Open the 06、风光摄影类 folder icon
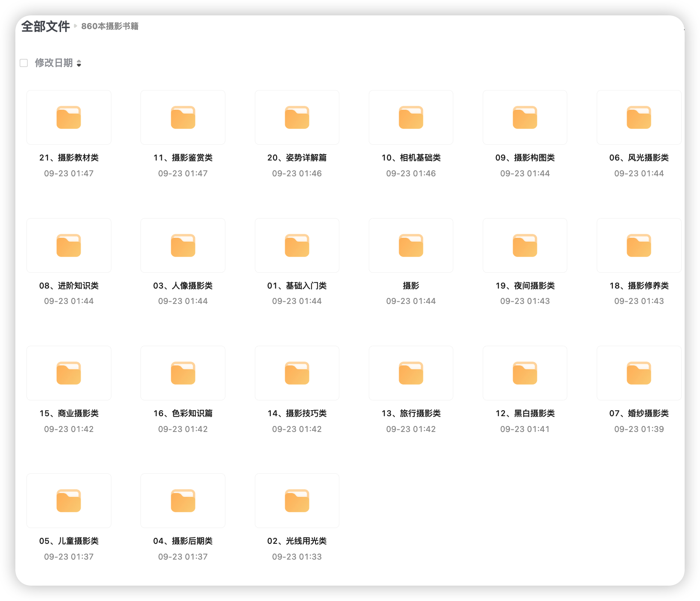 pos(639,117)
